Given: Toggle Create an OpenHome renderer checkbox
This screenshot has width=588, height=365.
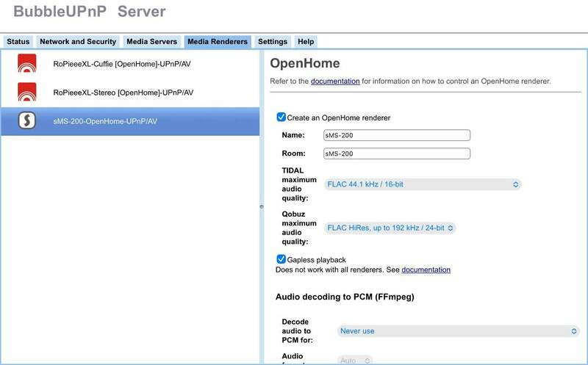Looking at the screenshot, I should [281, 118].
